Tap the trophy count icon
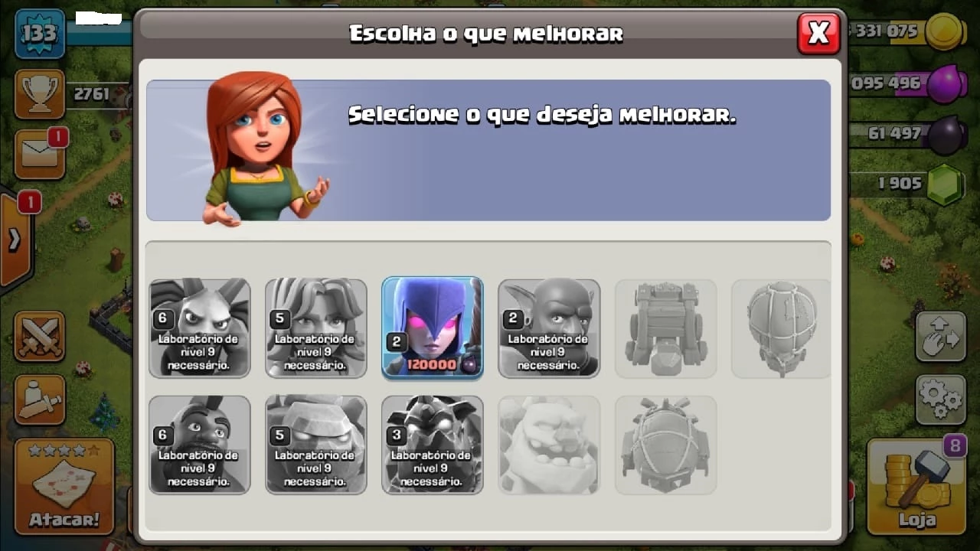This screenshot has height=551, width=980. 39,94
